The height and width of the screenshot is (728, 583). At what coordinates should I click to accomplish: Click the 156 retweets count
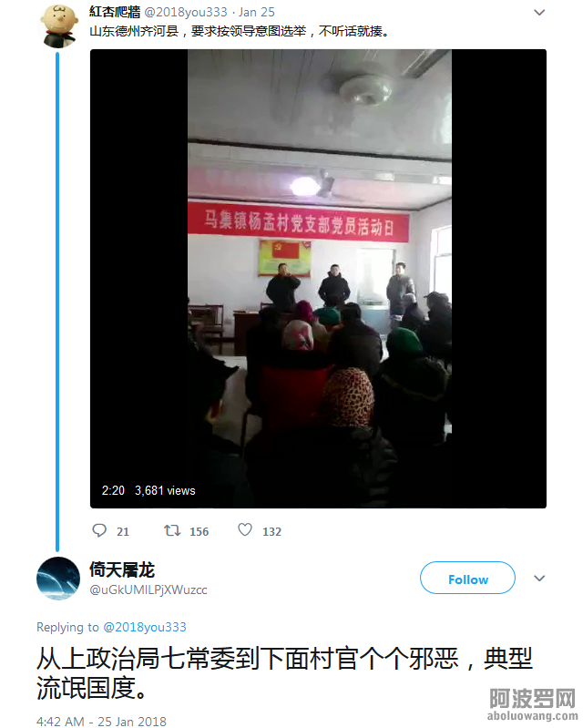click(199, 531)
